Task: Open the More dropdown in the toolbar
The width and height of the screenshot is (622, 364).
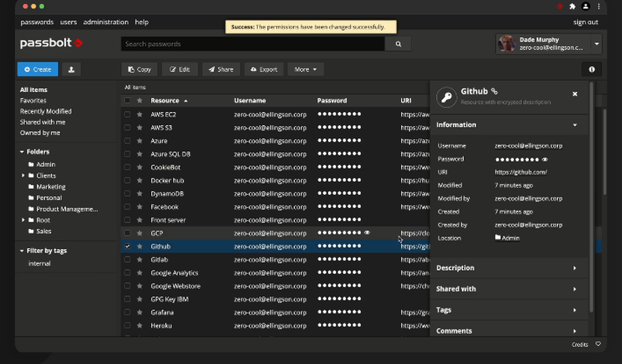Action: pyautogui.click(x=305, y=69)
